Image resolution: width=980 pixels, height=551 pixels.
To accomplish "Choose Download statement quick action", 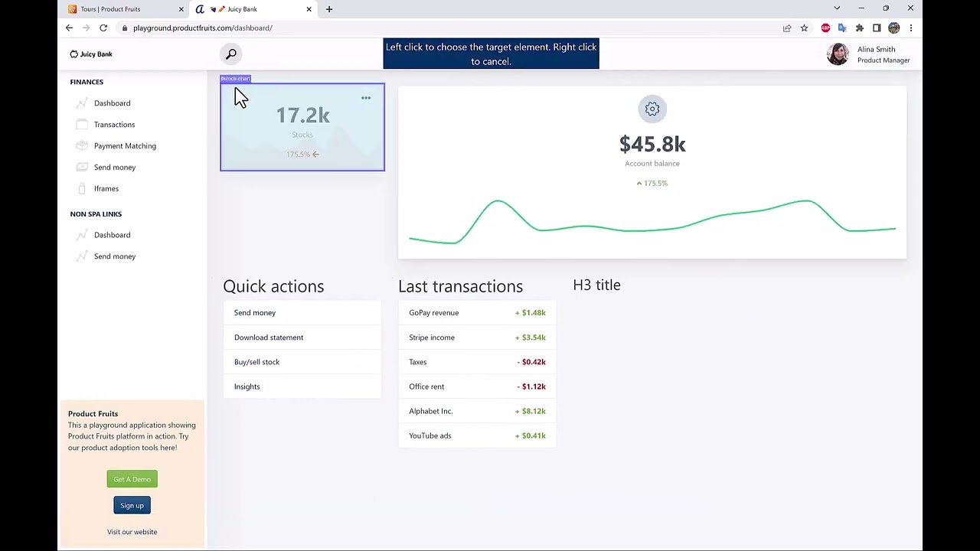I will [x=302, y=337].
